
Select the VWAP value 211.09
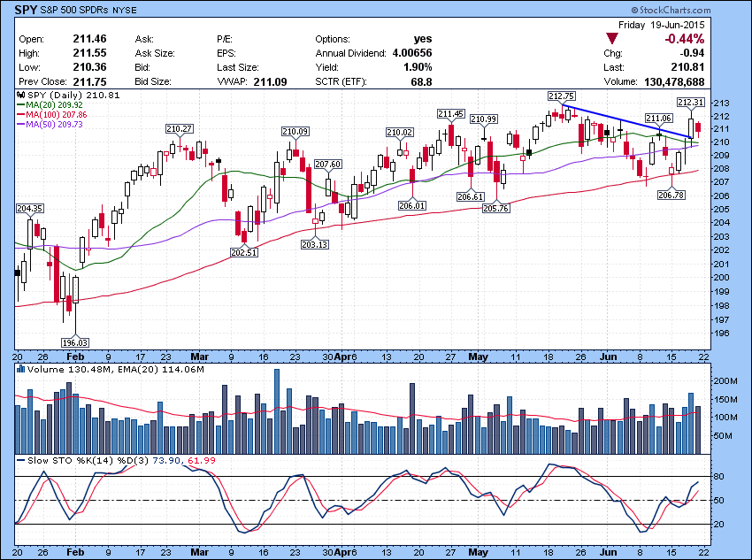point(270,82)
